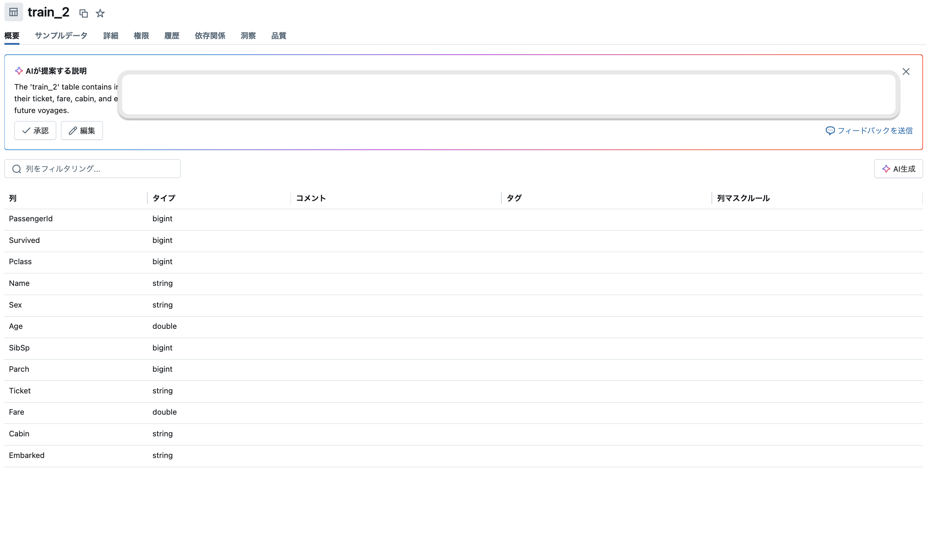Viewport: 926px width, 560px height.
Task: Dismiss the AI suggestion panel
Action: (906, 71)
